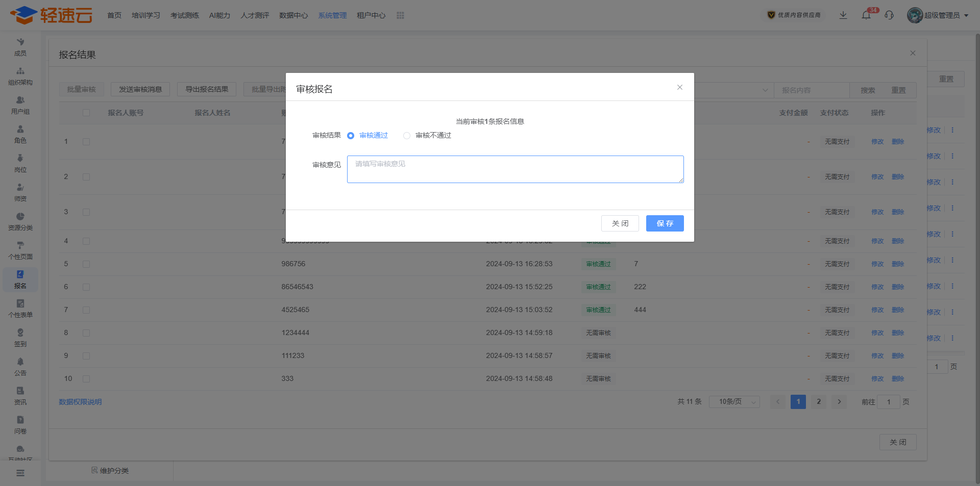Check the checkbox for row 5
980x486 pixels.
86,264
